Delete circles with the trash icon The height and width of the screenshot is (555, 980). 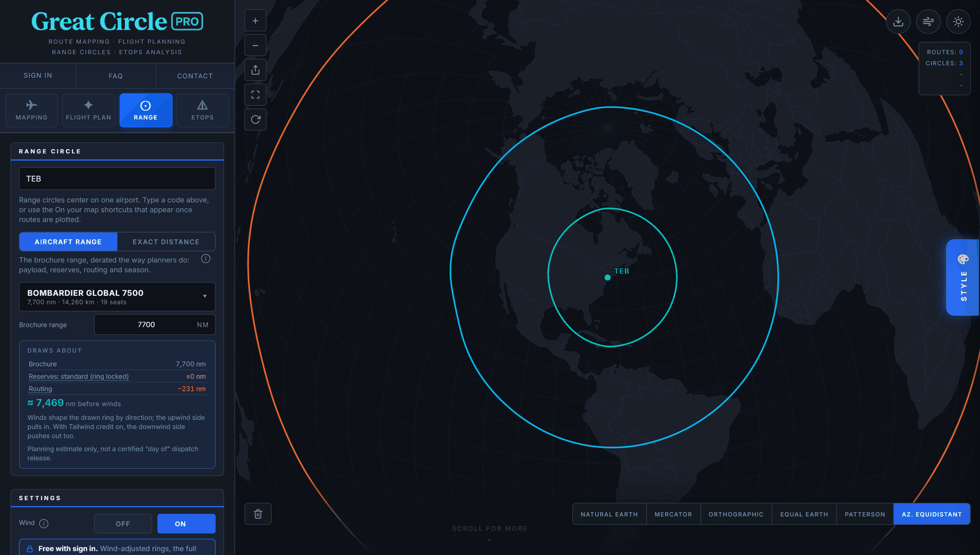258,514
